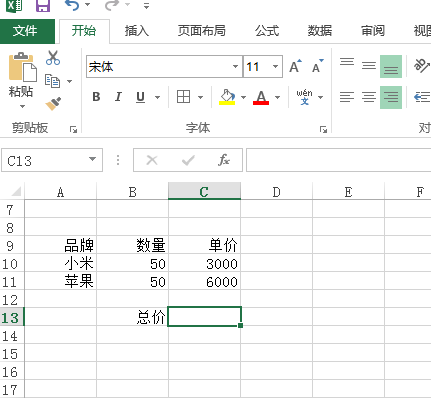The image size is (431, 398).
Task: Click the wén phonetic guide icon
Action: pyautogui.click(x=304, y=97)
